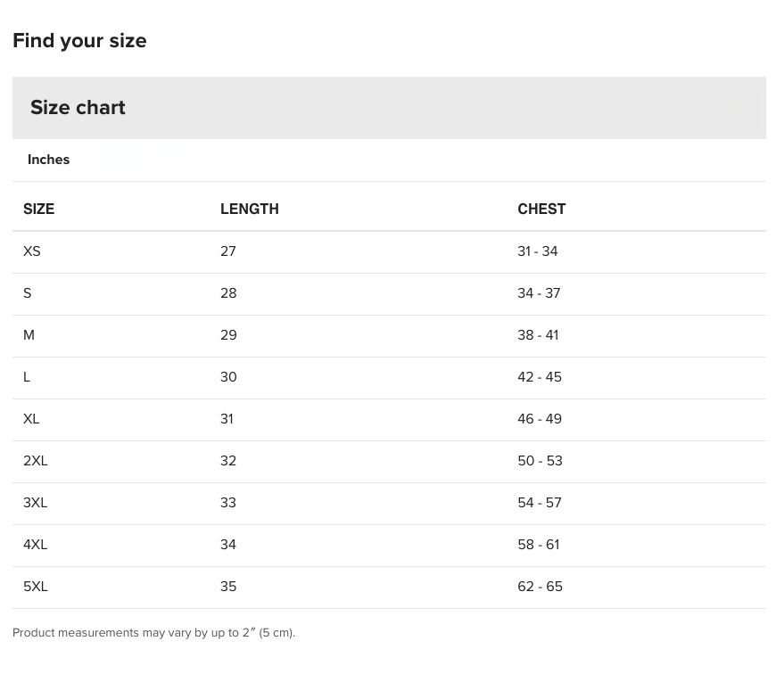
Task: Click the LENGTH column header
Action: [250, 209]
